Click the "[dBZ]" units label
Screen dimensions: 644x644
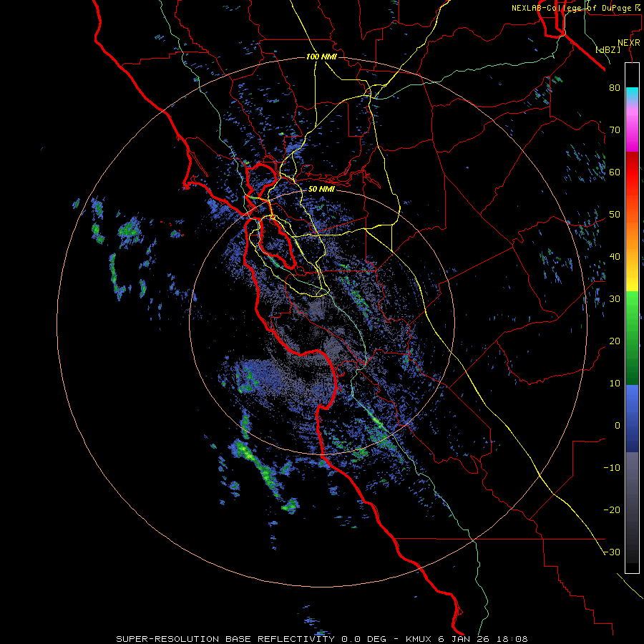(608, 50)
